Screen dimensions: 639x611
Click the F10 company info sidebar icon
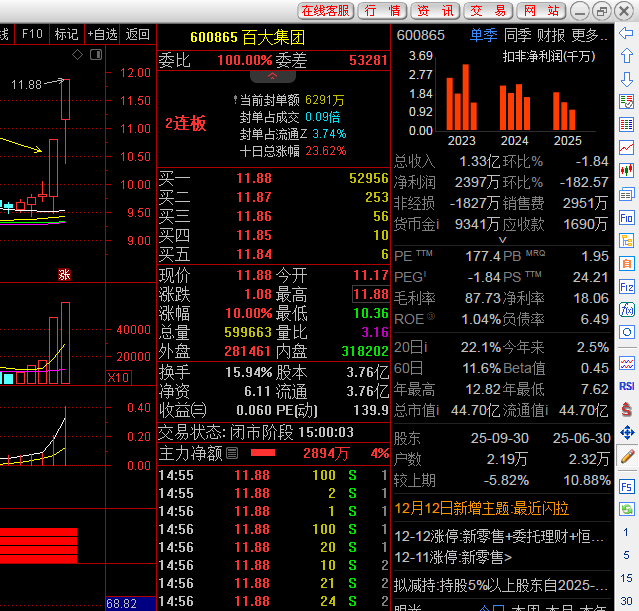[626, 218]
